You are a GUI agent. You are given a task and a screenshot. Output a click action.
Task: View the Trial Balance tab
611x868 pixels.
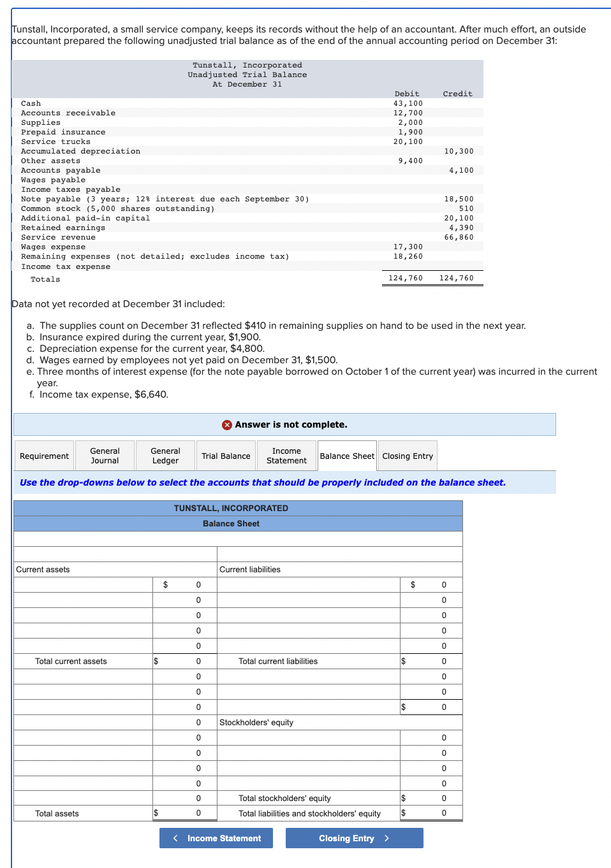(226, 455)
